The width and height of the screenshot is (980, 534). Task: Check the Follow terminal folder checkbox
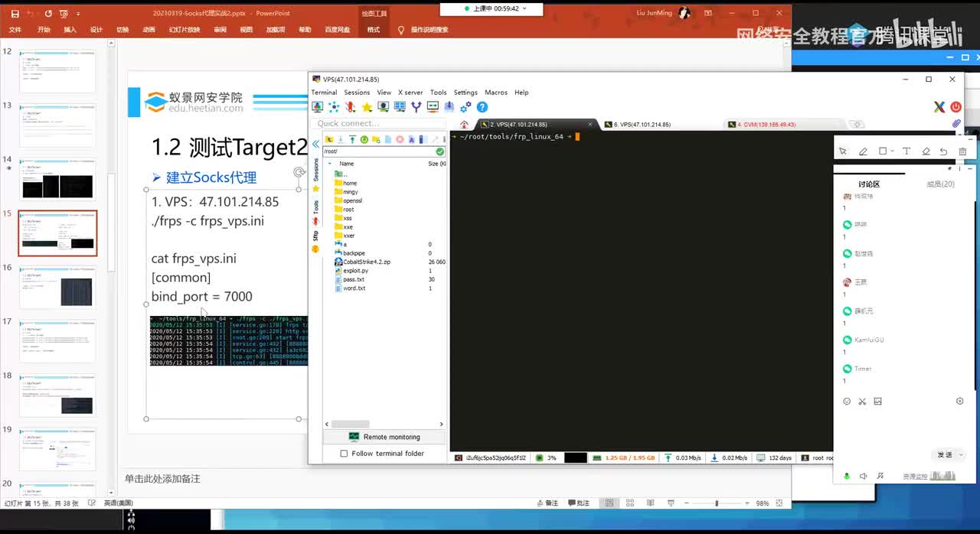[x=344, y=454]
